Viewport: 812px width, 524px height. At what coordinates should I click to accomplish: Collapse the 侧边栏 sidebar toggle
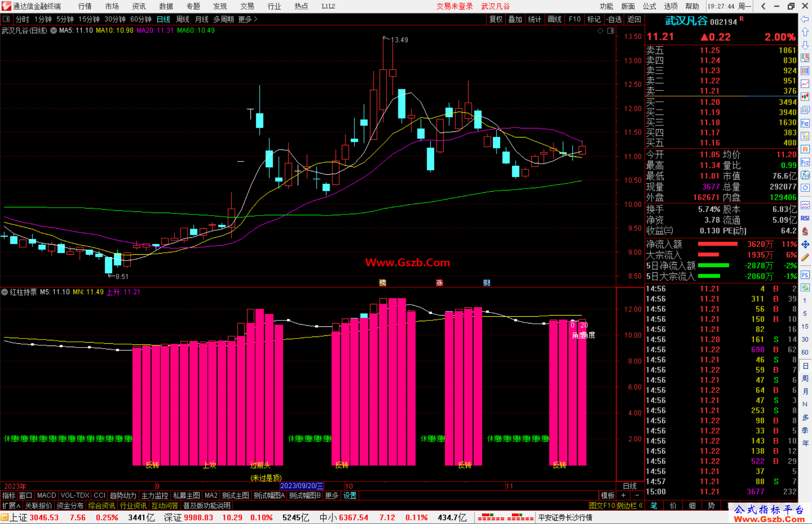point(630,506)
